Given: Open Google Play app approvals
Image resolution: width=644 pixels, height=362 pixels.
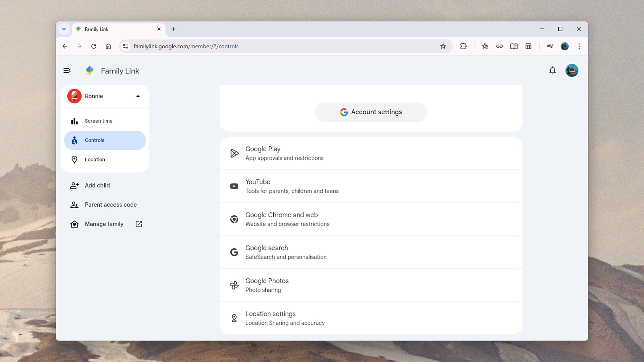Looking at the screenshot, I should point(371,153).
